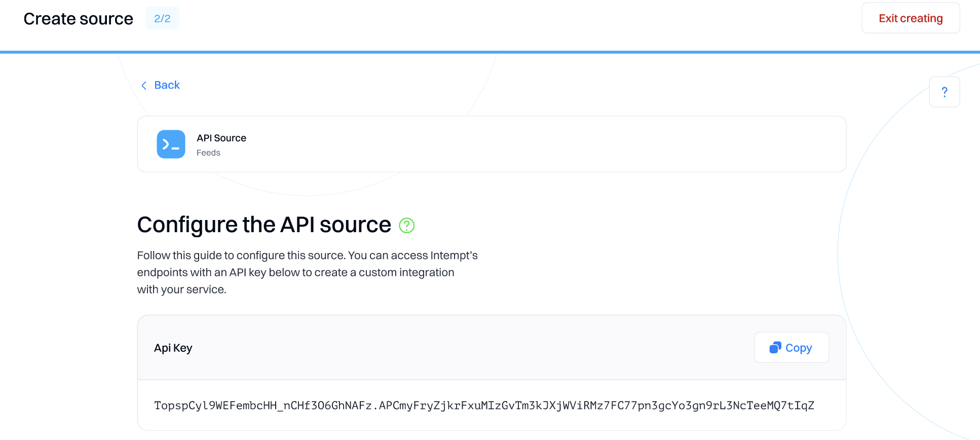This screenshot has height=440, width=980.
Task: Click the API Source card title
Action: click(x=221, y=138)
